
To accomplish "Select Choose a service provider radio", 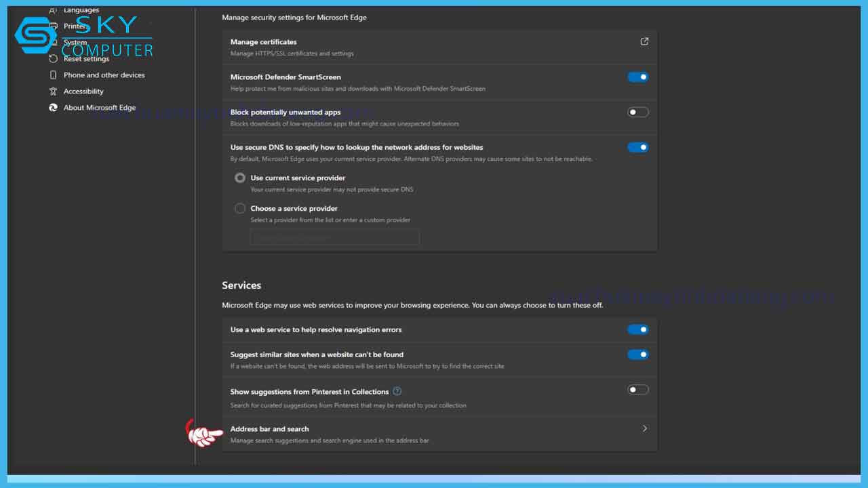I will (240, 209).
